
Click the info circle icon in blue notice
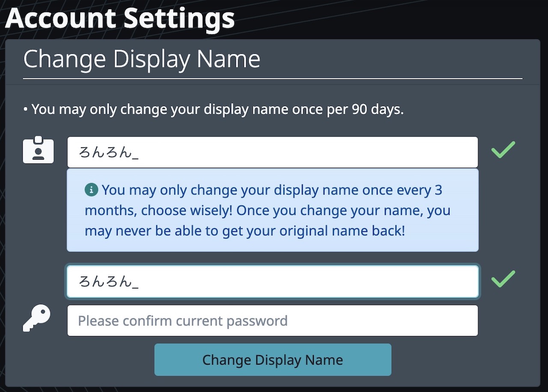tap(91, 190)
